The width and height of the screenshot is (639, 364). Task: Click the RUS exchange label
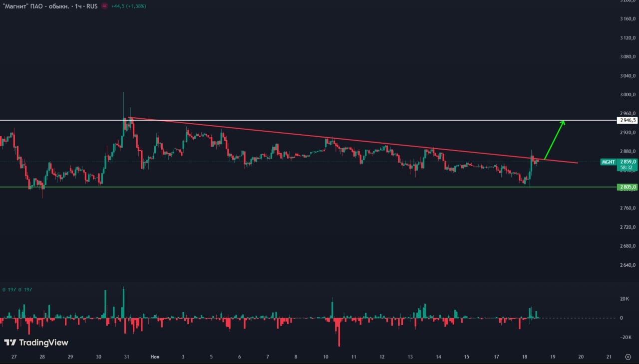coord(91,6)
